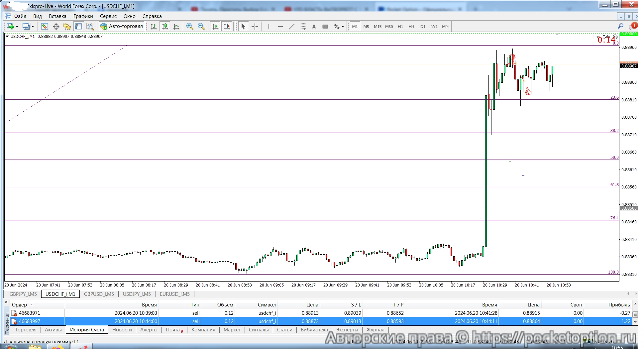
Task: Switch the chart to line chart mode
Action: click(176, 27)
